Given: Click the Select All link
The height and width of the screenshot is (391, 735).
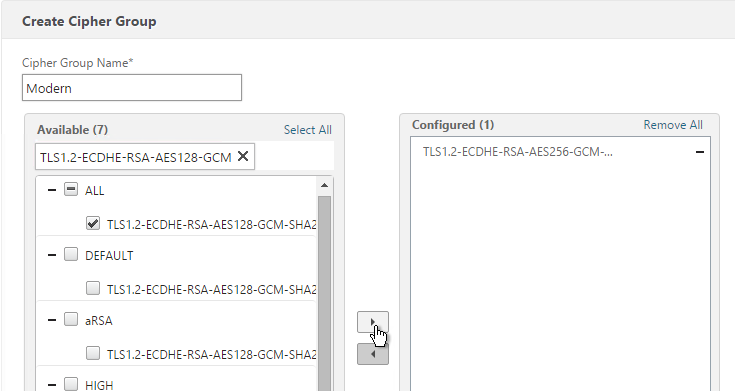Looking at the screenshot, I should (308, 130).
